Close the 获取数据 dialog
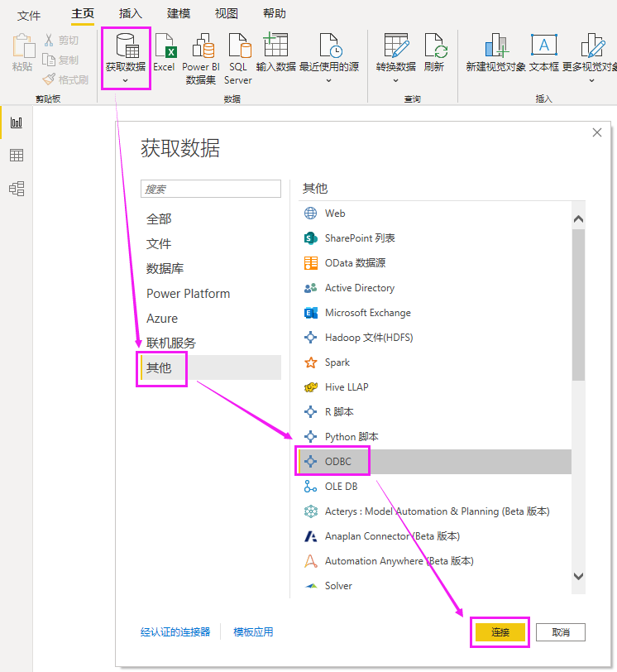This screenshot has height=672, width=617. 597,133
